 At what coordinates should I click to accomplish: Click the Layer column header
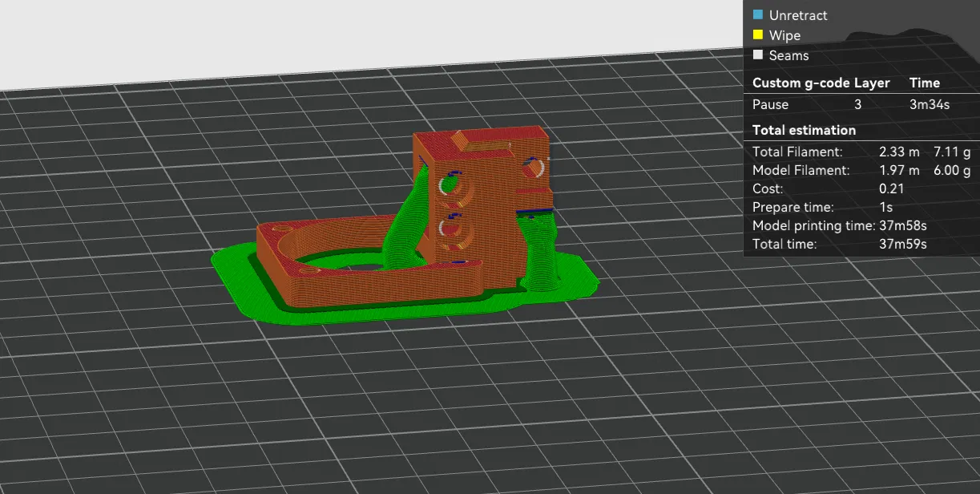pos(873,83)
